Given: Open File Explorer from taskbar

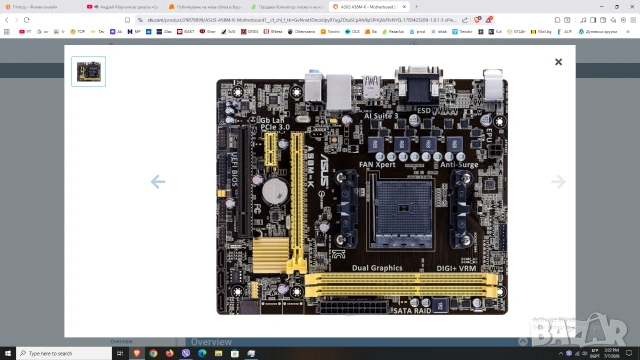Looking at the screenshot, I should [218, 353].
